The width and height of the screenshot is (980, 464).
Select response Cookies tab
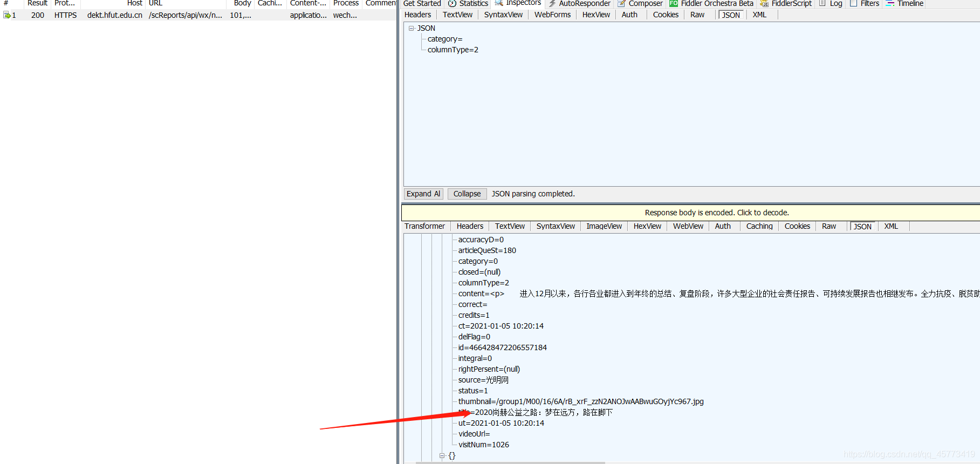tap(797, 226)
